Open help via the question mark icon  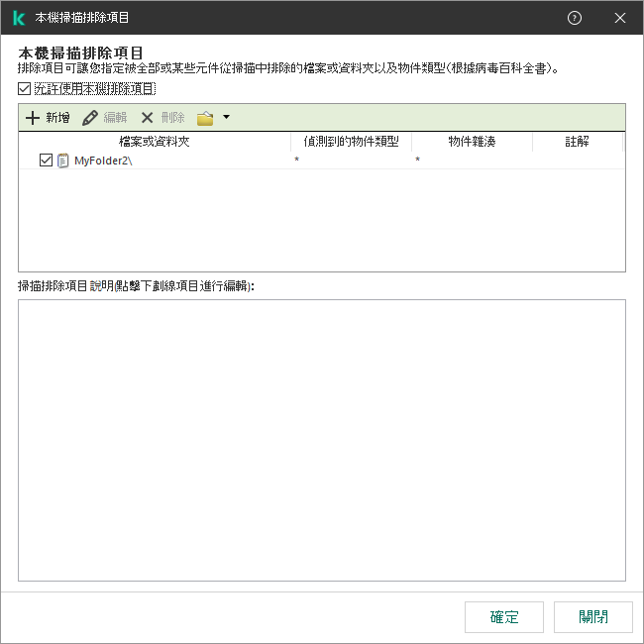click(x=575, y=18)
